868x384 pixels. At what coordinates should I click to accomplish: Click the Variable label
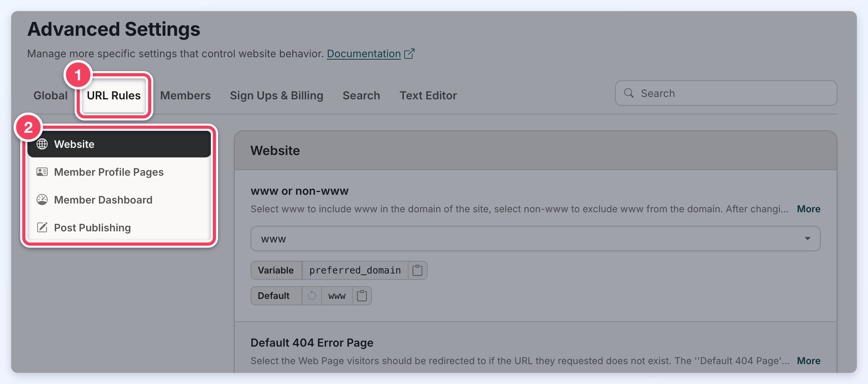point(276,270)
